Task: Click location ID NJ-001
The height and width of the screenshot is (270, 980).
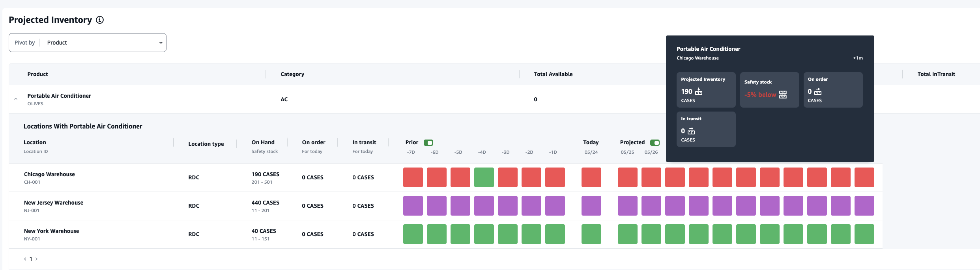Action: point(32,210)
